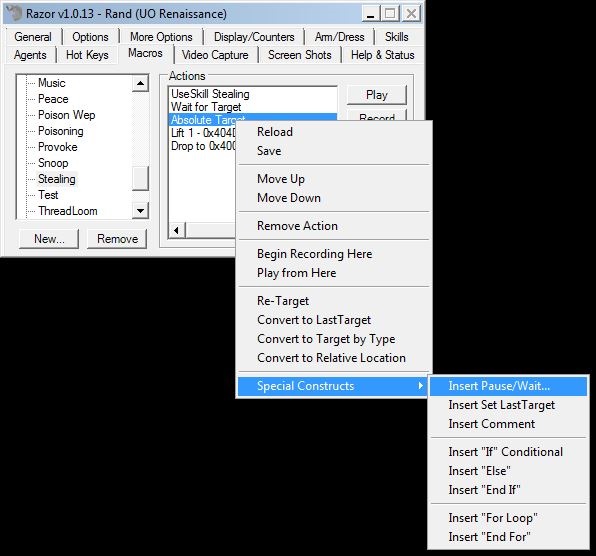
Task: Open the Agents tab
Action: (x=30, y=55)
